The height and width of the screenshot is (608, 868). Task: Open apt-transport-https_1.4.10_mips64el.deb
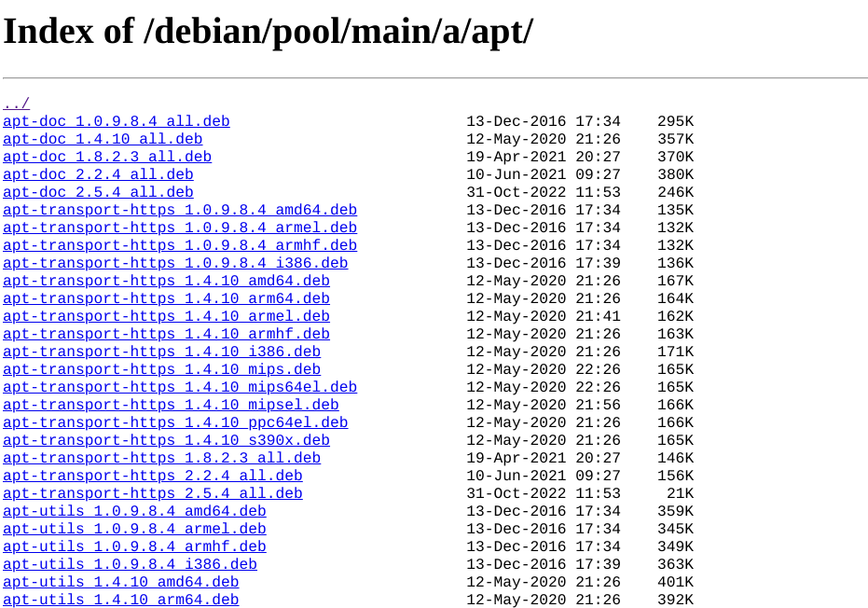180,387
